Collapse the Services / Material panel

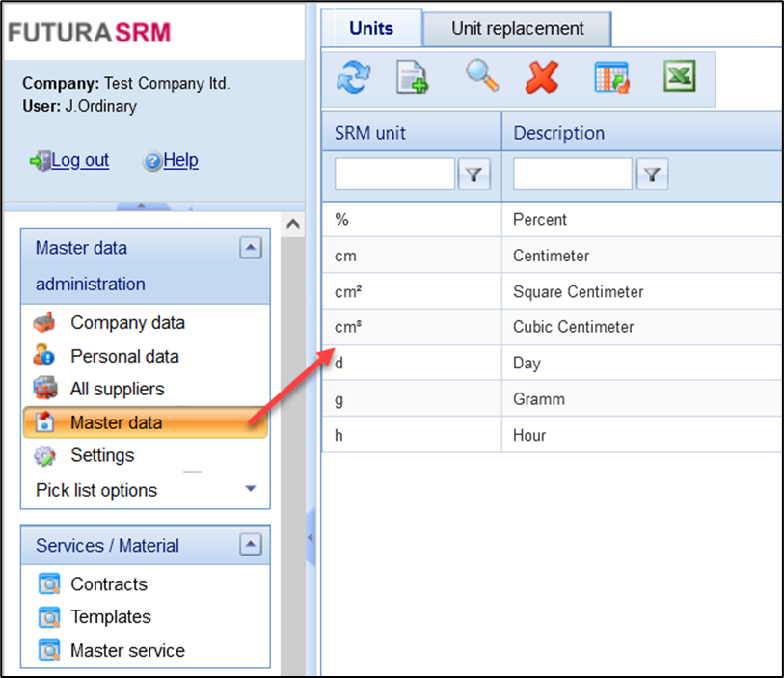coord(250,545)
